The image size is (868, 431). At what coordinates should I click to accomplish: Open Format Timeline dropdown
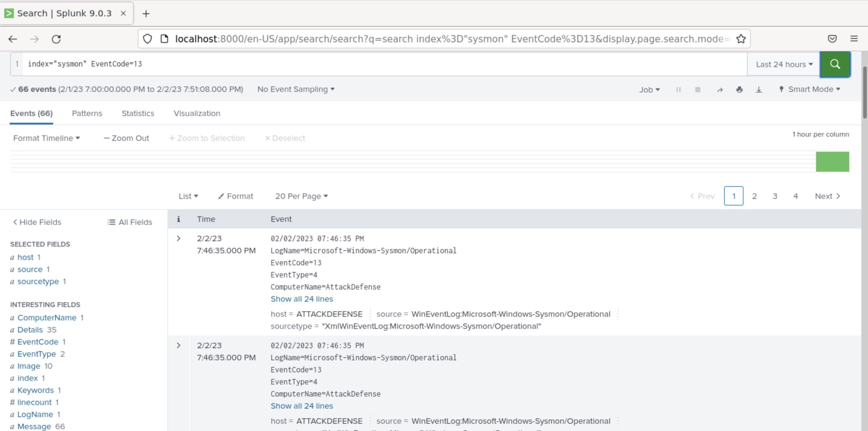(47, 138)
